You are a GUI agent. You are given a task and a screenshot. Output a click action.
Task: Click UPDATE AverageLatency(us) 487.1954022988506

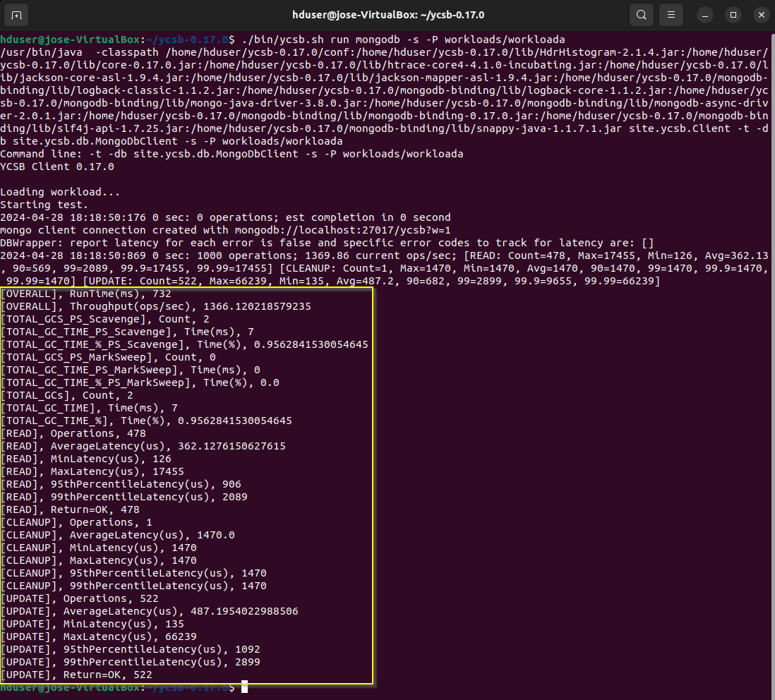tap(149, 611)
